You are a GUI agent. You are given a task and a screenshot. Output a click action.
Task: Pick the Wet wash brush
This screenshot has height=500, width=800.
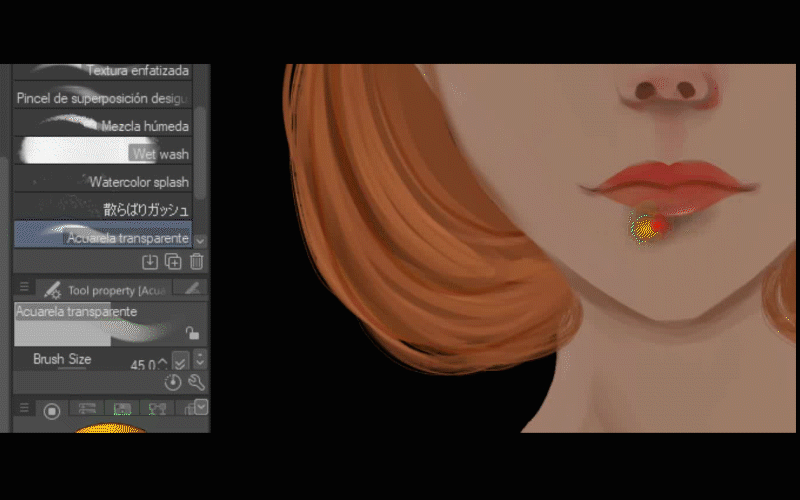[x=103, y=152]
